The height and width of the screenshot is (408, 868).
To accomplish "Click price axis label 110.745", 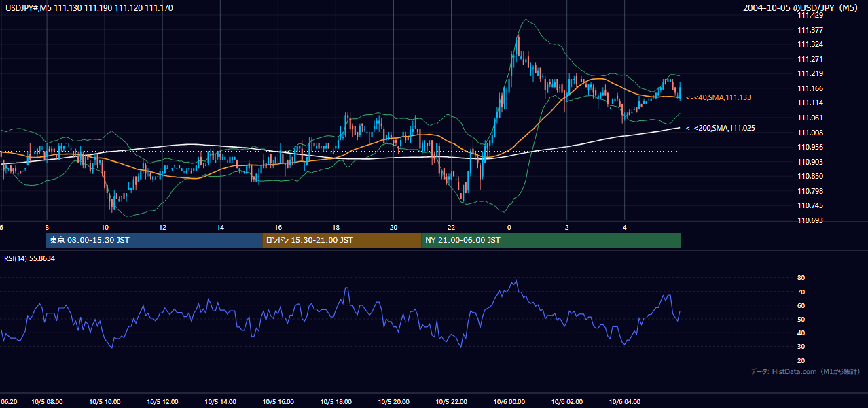I will coord(810,205).
